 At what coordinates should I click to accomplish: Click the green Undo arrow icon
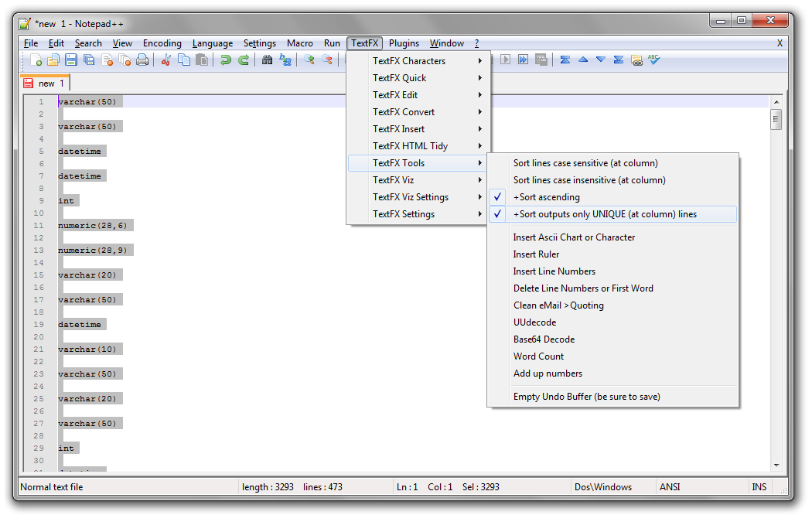[x=225, y=60]
